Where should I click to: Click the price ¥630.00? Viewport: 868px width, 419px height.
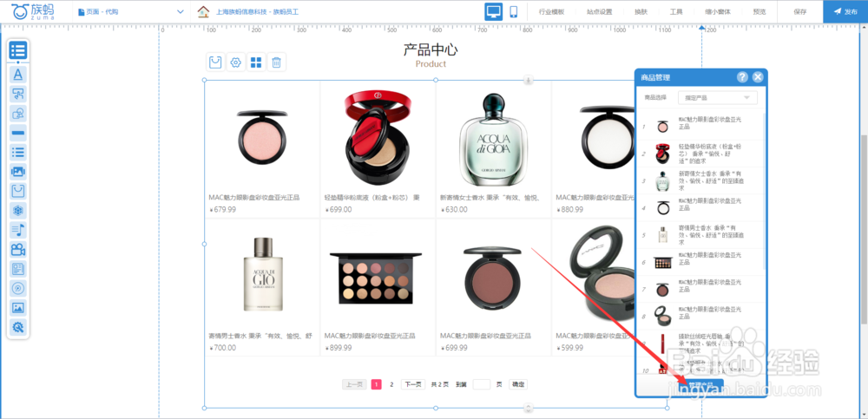(x=455, y=210)
